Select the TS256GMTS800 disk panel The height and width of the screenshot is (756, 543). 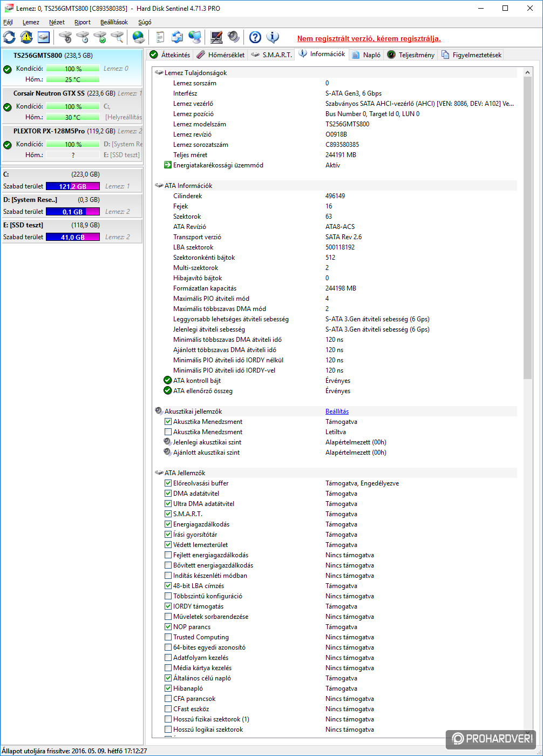click(x=72, y=67)
